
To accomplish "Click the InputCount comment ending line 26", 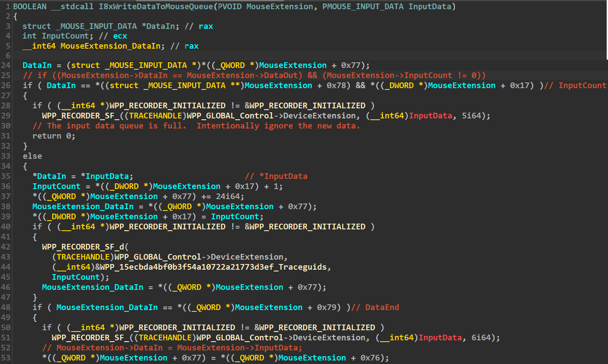I will (582, 86).
